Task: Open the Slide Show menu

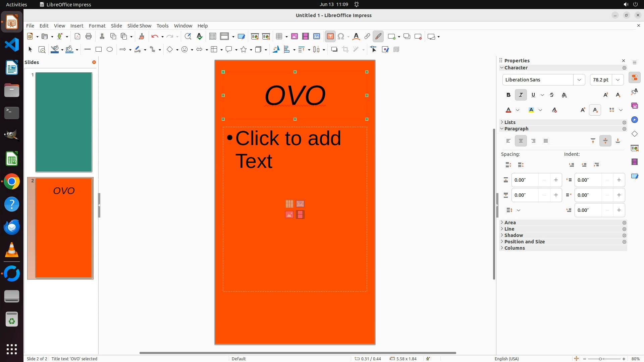Action: 139,26
